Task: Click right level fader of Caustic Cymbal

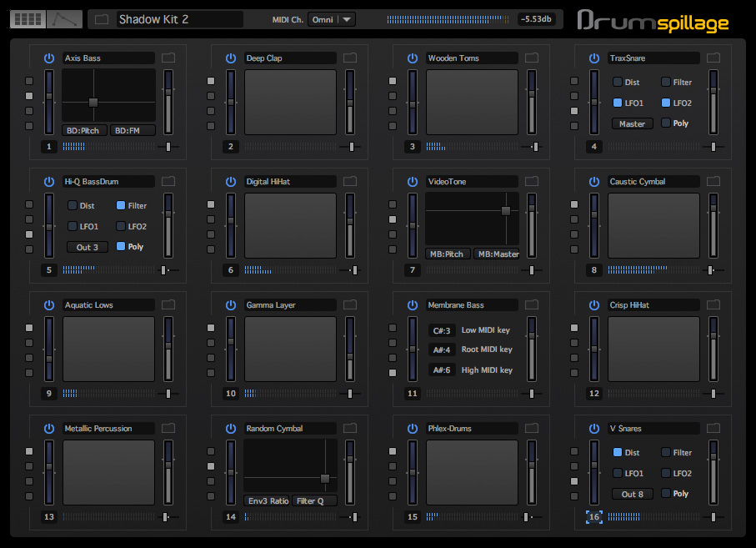Action: 713,226
